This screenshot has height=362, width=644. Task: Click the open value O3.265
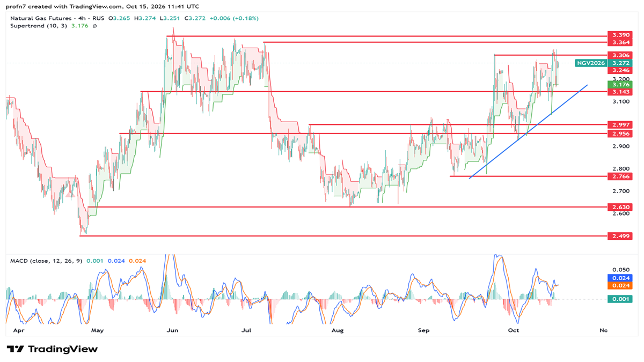click(119, 18)
